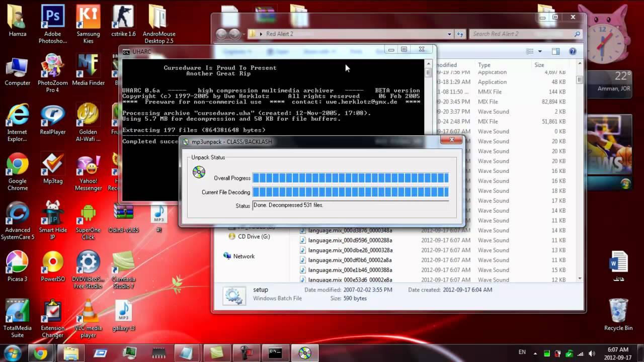Select the PowerISO desktop icon
Image resolution: width=644 pixels, height=362 pixels.
coord(53,266)
